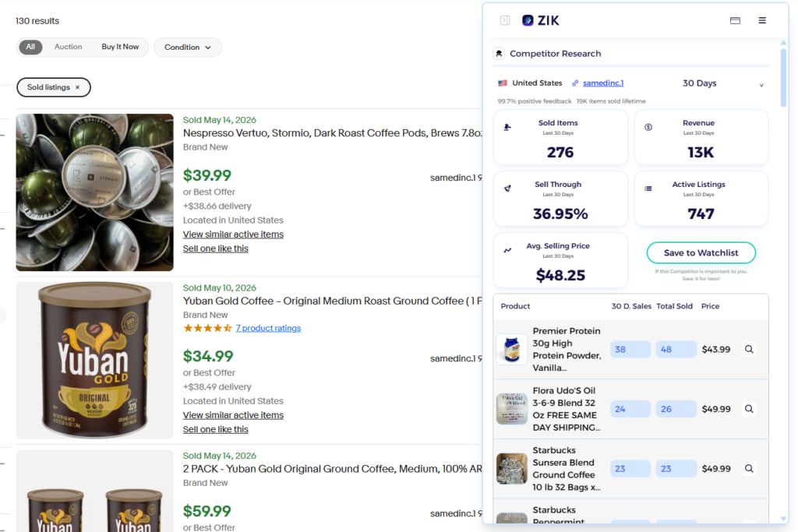Image resolution: width=798 pixels, height=532 pixels.
Task: Switch ZIK panel layout view icon
Action: [735, 20]
